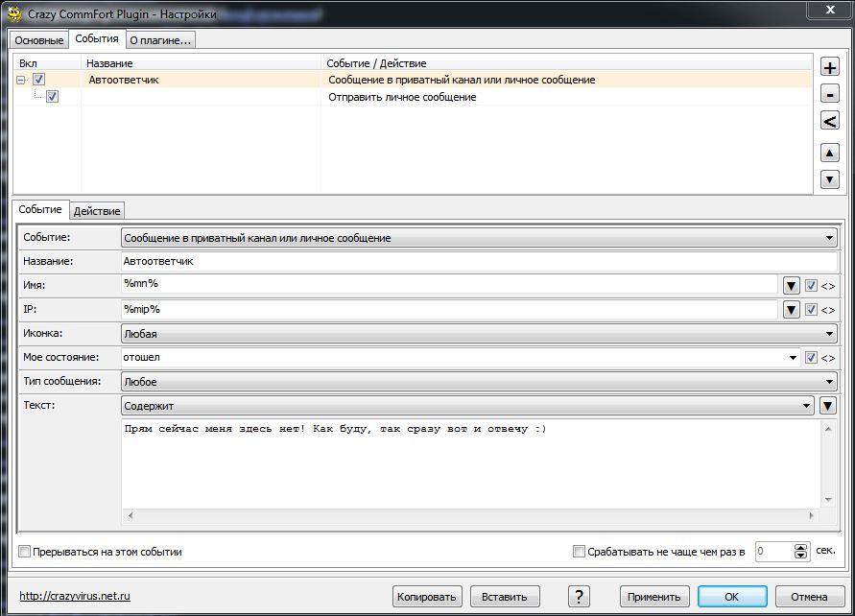Open the Тип сообщения dropdown
Screen dimensions: 855x616
(478, 382)
